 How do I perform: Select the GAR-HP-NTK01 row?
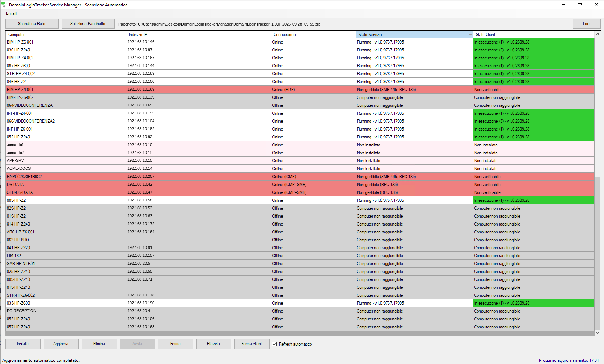pos(300,264)
